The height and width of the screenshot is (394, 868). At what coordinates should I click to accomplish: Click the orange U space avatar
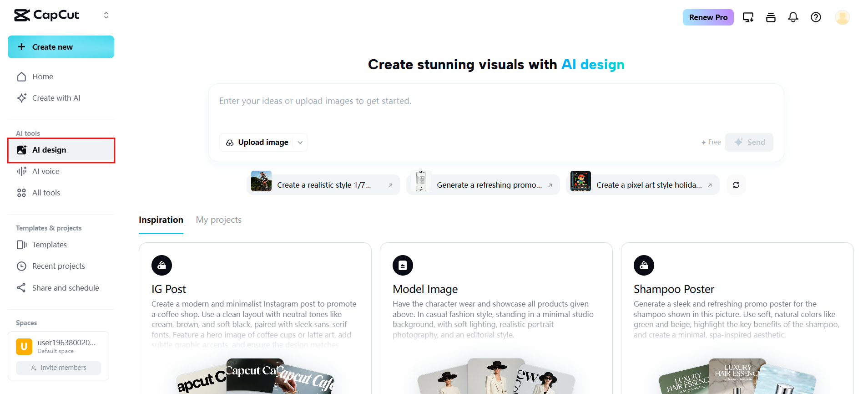pos(24,347)
